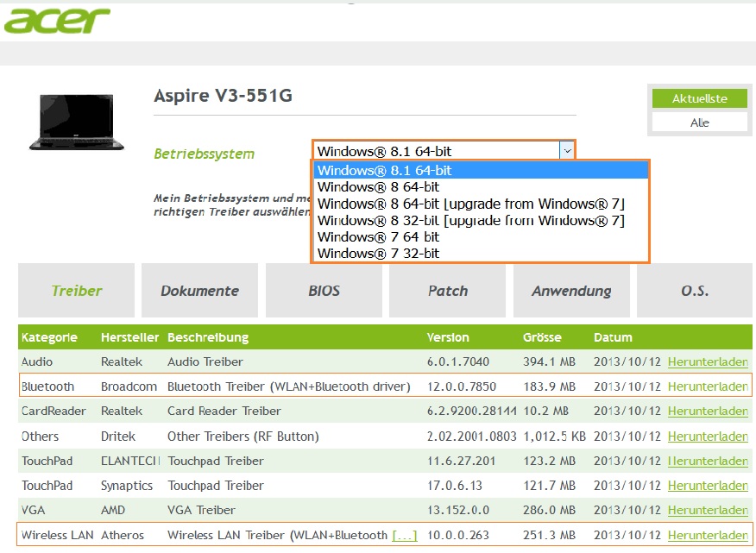Open the Treiber tab
The width and height of the screenshot is (756, 553).
coord(76,290)
